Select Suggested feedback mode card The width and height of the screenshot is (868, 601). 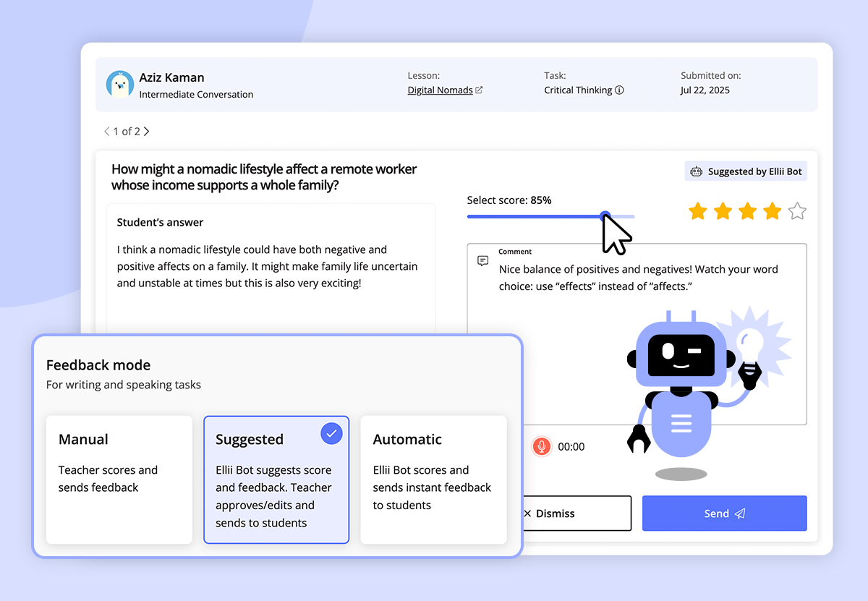coord(276,479)
